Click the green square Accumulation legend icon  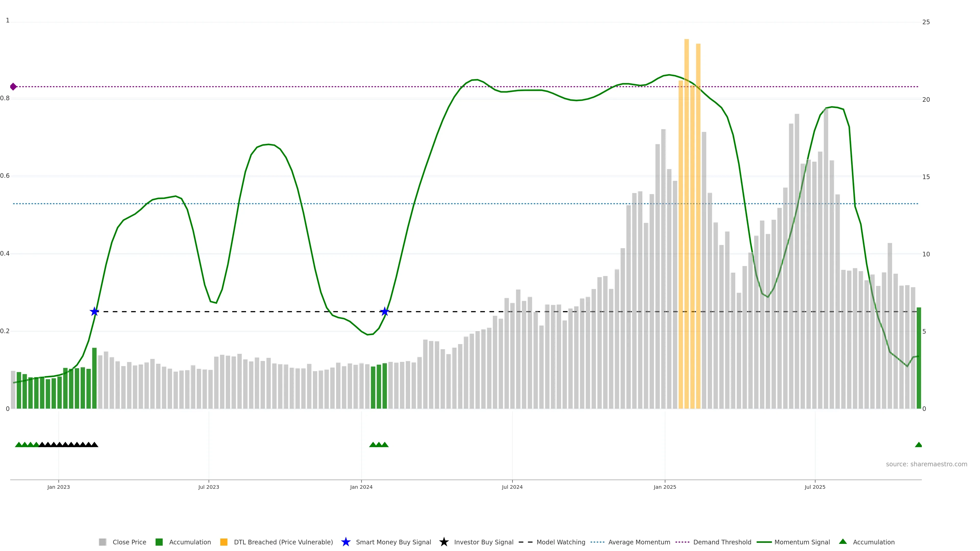(x=159, y=542)
